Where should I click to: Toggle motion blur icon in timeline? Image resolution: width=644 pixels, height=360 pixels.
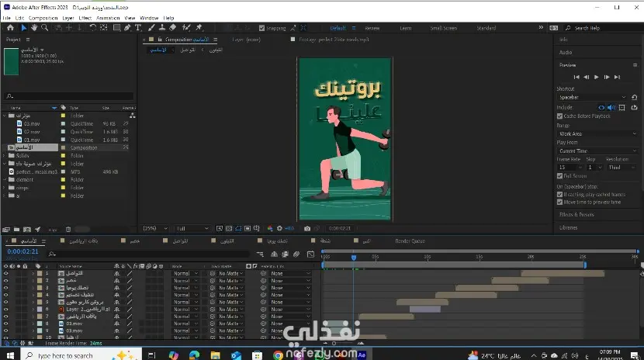296,254
